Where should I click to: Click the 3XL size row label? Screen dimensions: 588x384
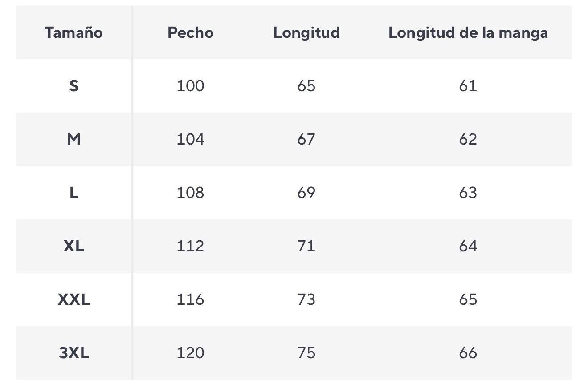73,353
